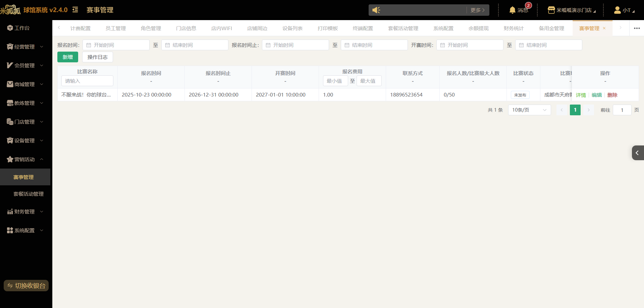Close the 赛事管理 tab
The height and width of the screenshot is (308, 644).
[604, 28]
